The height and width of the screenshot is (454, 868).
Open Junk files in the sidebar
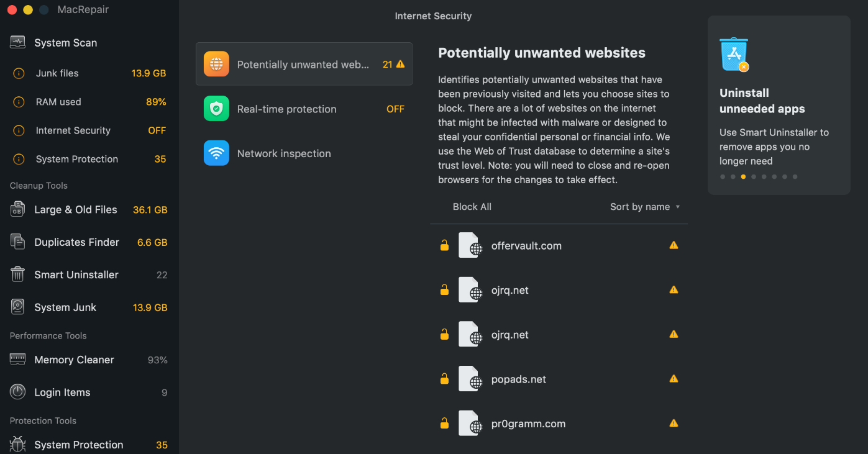[x=57, y=73]
